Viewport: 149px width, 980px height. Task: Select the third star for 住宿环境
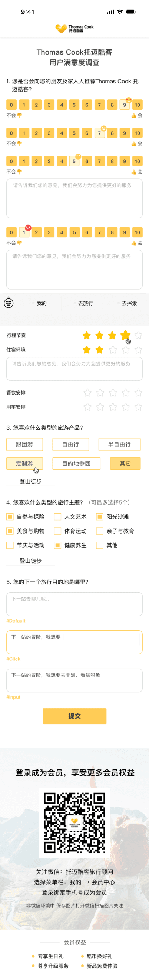point(113,350)
